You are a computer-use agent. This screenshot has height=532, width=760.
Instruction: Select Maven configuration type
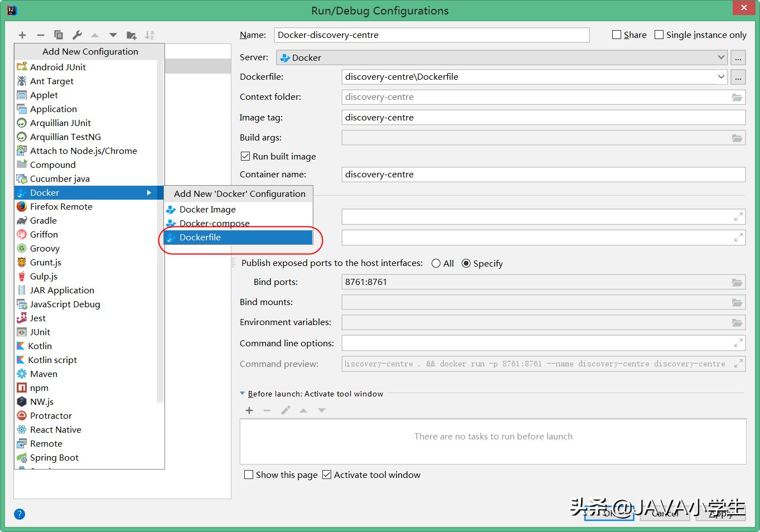(86, 374)
